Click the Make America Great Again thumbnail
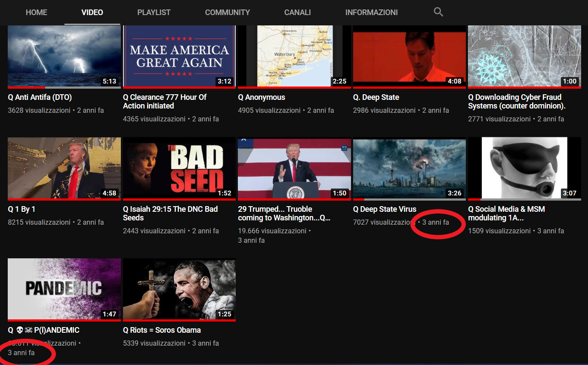 (x=179, y=56)
